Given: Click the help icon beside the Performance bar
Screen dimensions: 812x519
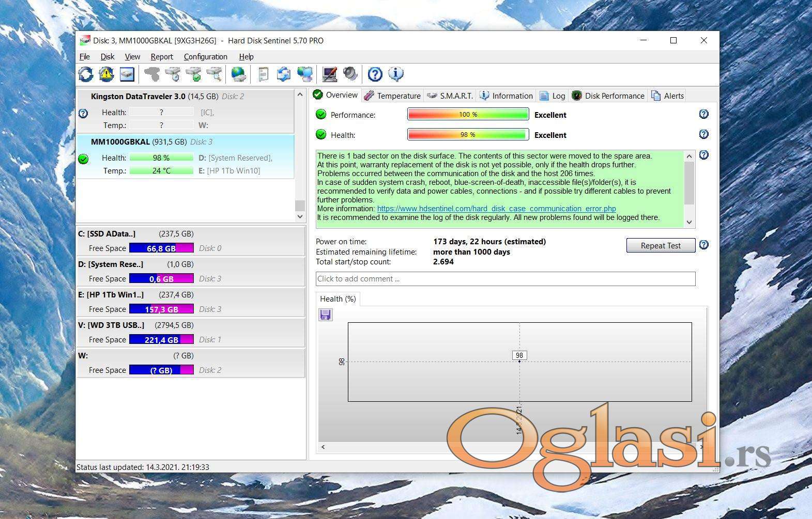Looking at the screenshot, I should click(703, 114).
